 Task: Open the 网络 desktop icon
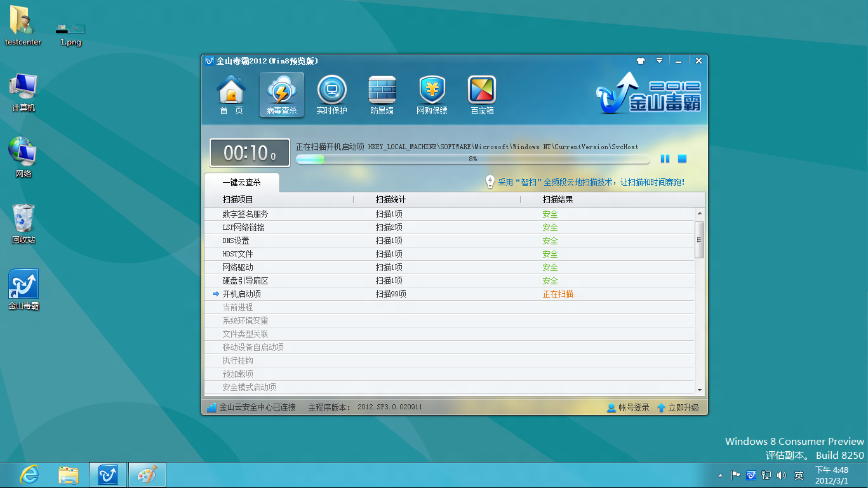click(23, 157)
